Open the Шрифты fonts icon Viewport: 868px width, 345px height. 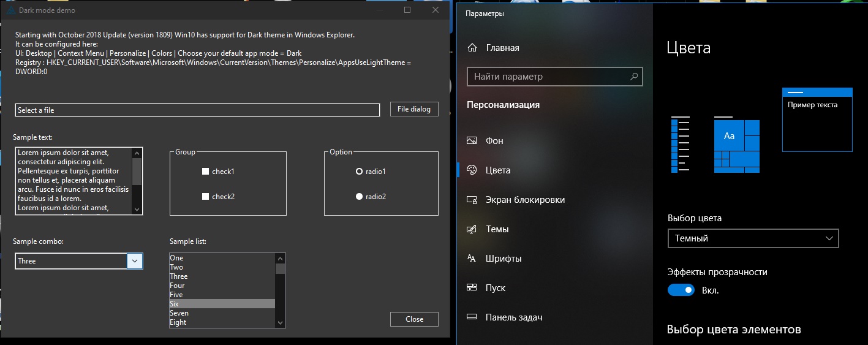[472, 259]
